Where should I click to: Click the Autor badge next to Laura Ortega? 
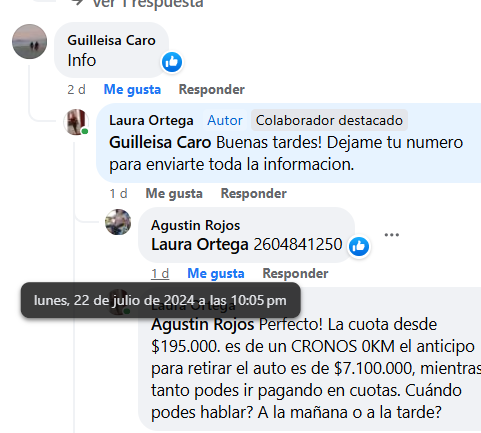point(225,120)
